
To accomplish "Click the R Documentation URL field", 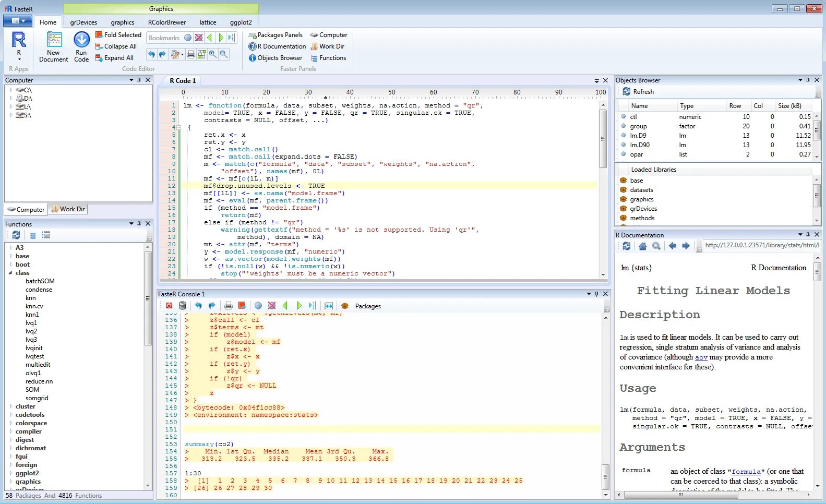I will pyautogui.click(x=761, y=245).
